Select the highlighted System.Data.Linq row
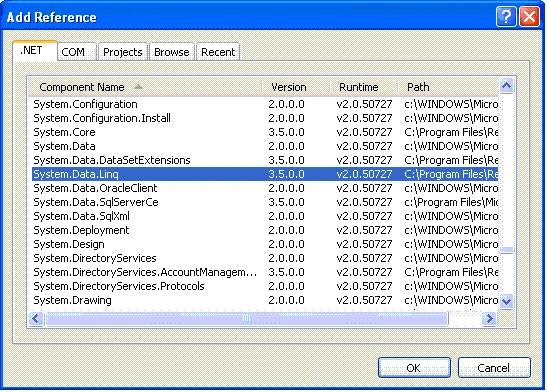This screenshot has height=392, width=547. [x=265, y=174]
